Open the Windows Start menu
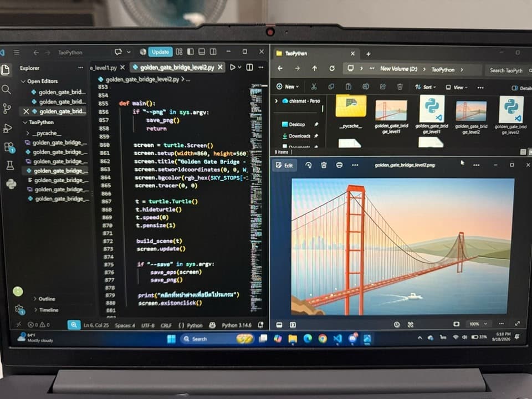 172,339
